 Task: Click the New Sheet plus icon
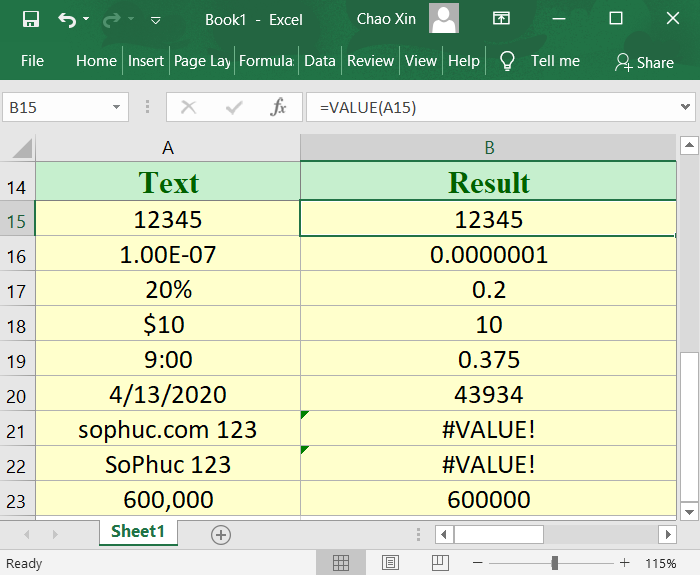pos(221,534)
